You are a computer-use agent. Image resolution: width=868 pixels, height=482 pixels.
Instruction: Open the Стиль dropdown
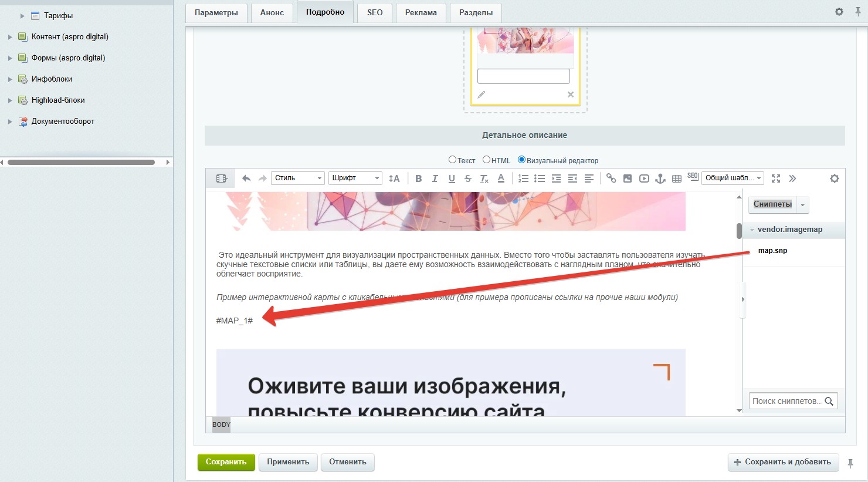(x=297, y=178)
